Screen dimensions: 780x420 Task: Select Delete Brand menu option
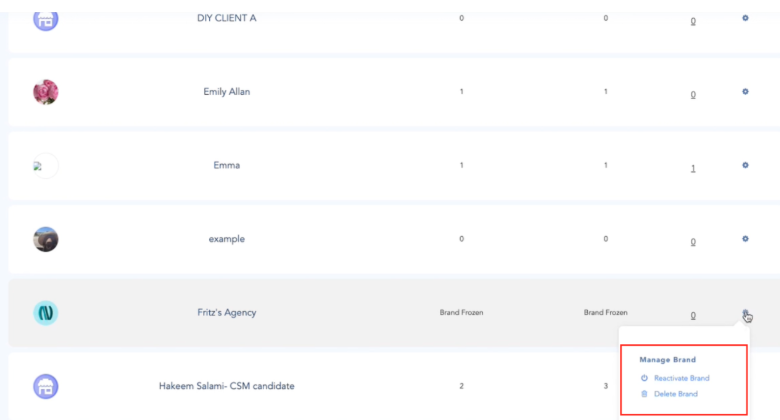tap(675, 394)
